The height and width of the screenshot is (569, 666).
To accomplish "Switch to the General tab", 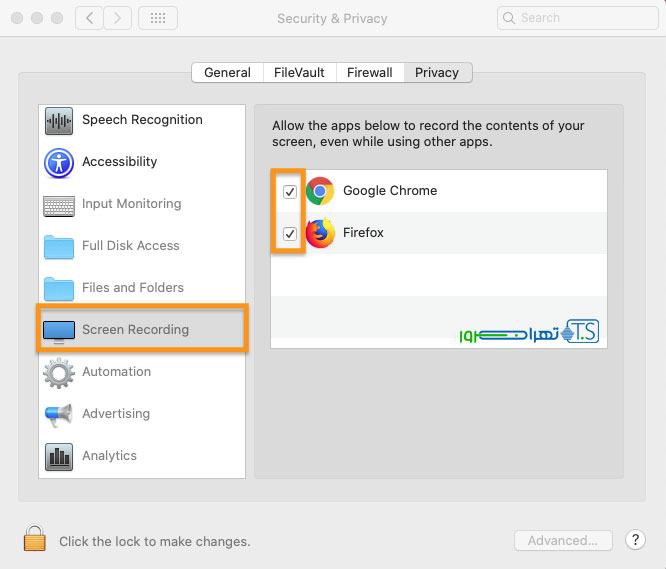I will (227, 73).
